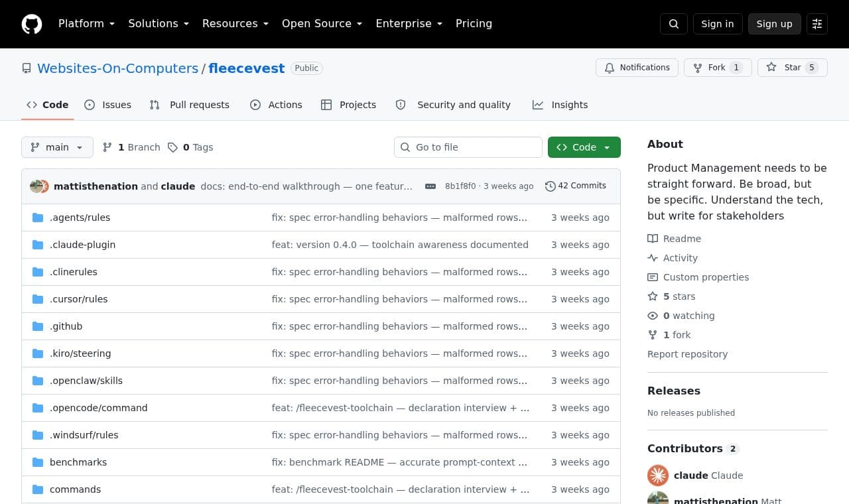Click the Sign up button
The image size is (849, 504).
pyautogui.click(x=775, y=24)
